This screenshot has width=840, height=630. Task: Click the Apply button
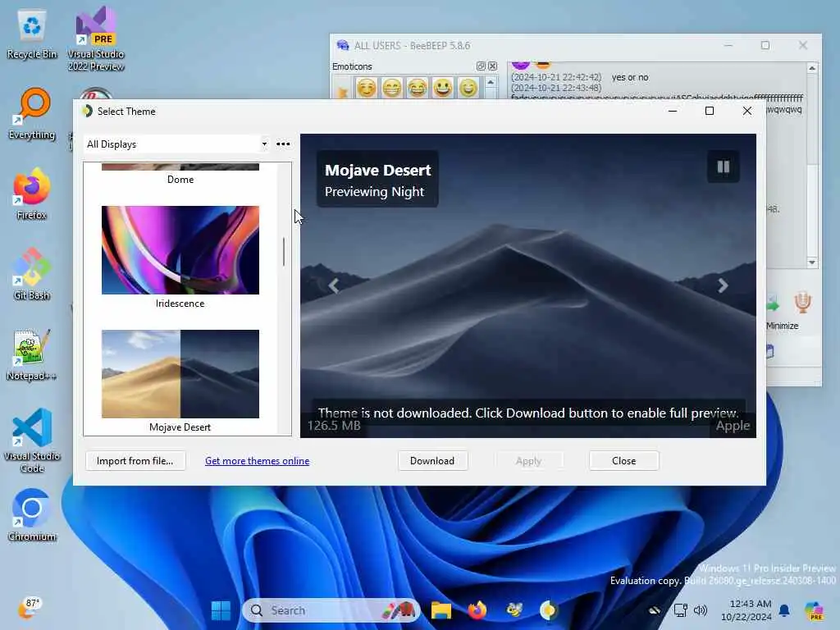click(x=528, y=461)
